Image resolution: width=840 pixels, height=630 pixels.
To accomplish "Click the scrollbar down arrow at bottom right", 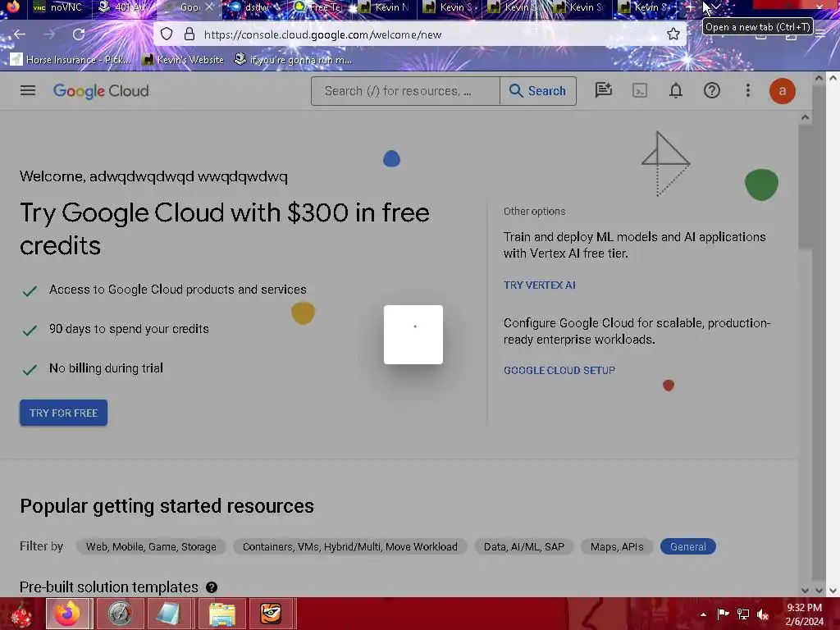I will point(833,590).
